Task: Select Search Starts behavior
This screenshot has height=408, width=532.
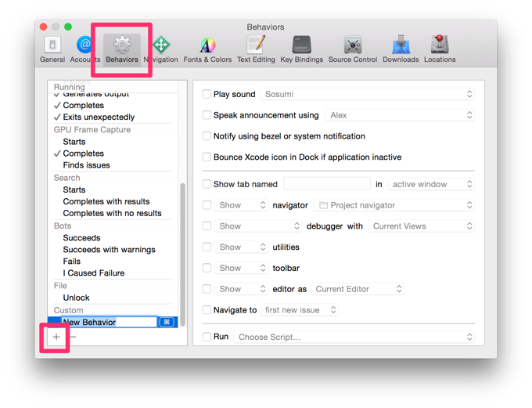Action: pos(74,190)
